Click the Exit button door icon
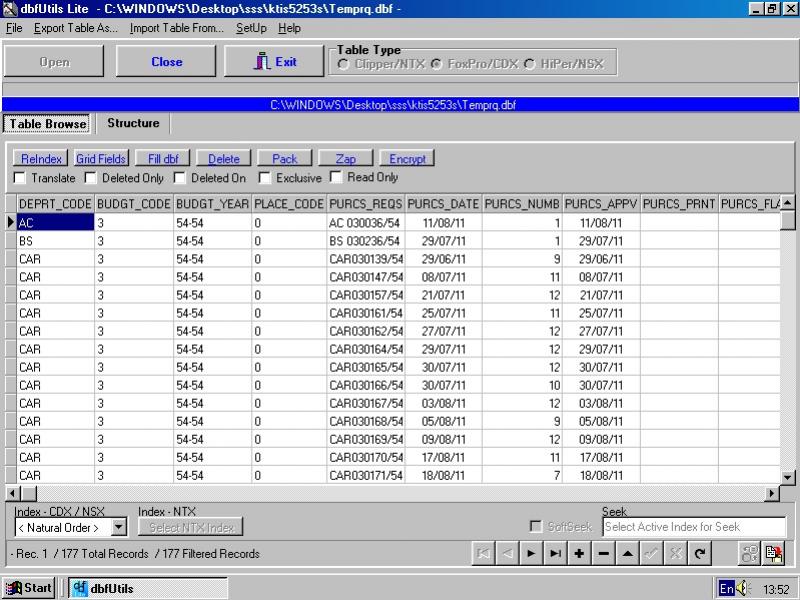The image size is (800, 600). coord(262,61)
